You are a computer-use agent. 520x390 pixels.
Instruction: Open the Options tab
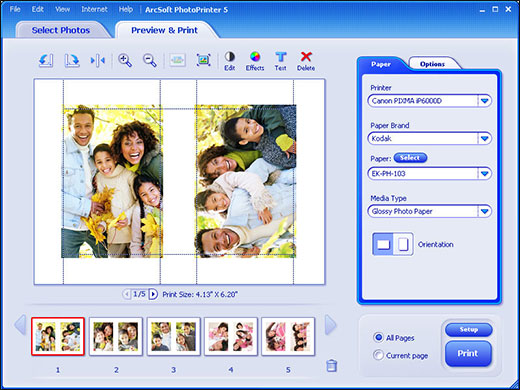point(432,64)
